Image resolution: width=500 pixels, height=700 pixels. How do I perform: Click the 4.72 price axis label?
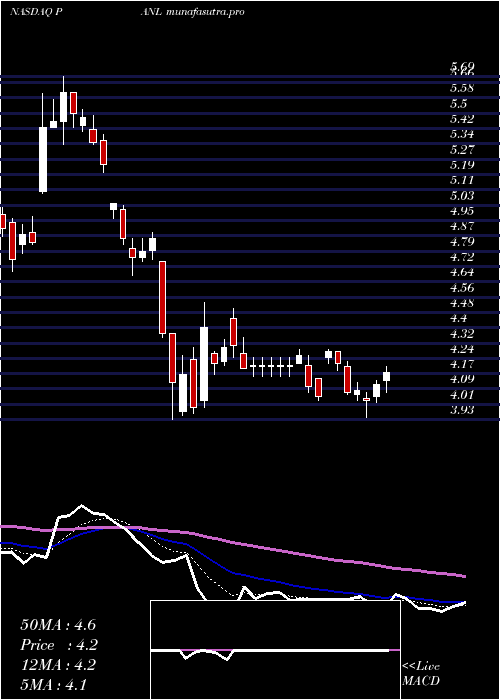[462, 257]
